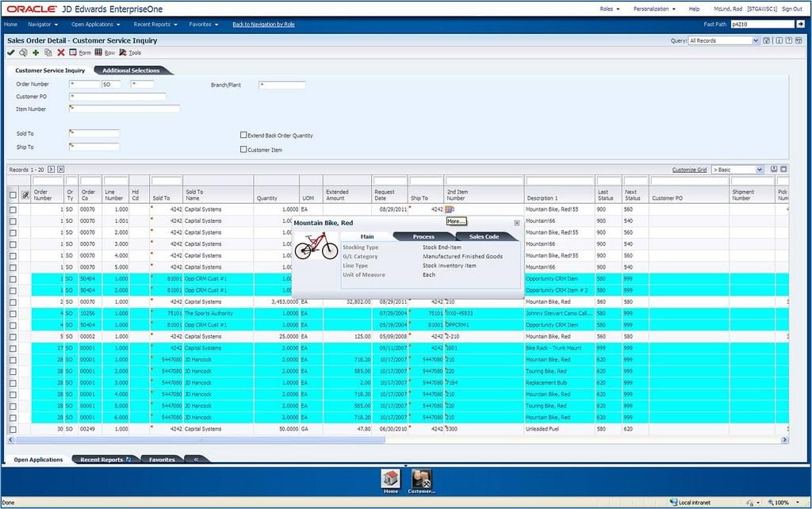Click the Copy icon in toolbar

[x=48, y=52]
